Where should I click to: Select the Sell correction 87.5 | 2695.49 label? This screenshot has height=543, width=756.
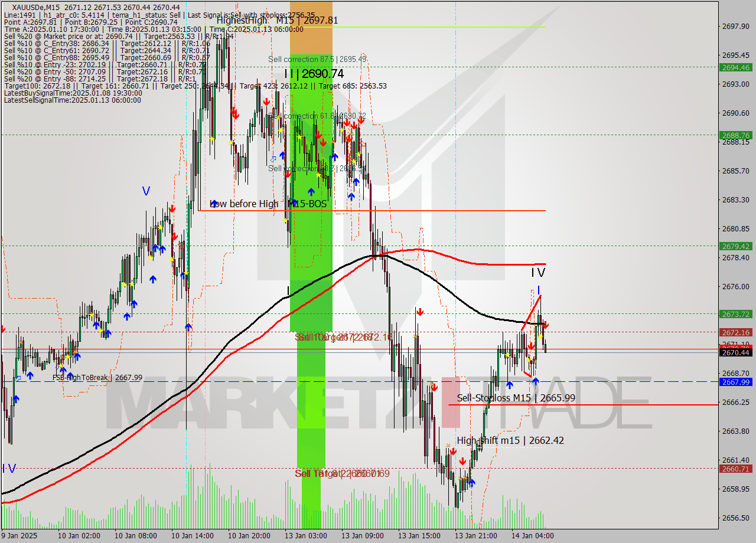pyautogui.click(x=317, y=59)
